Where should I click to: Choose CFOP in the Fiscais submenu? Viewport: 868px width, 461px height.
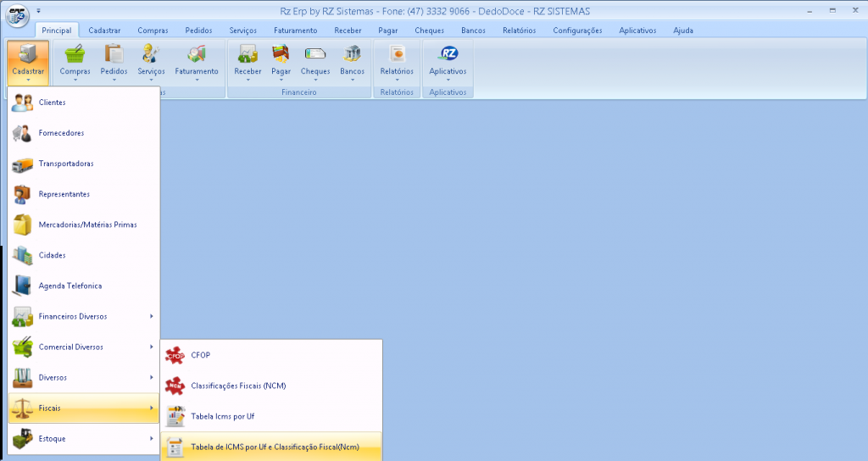point(201,355)
